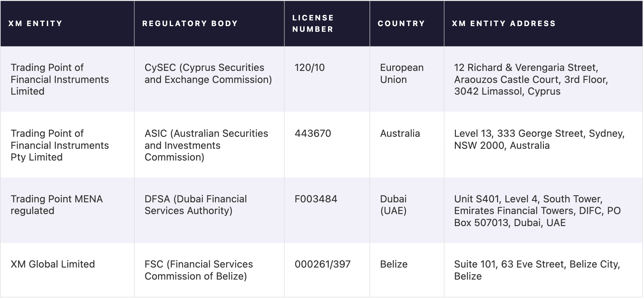
Task: Click license number F003484
Action: tap(316, 199)
